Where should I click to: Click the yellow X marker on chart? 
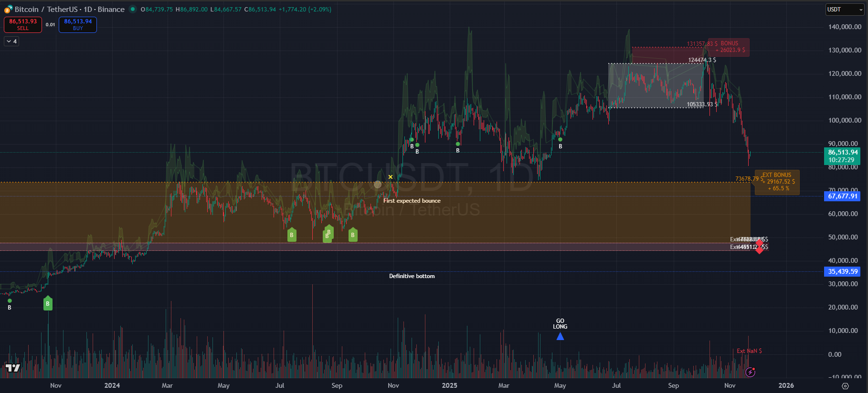(x=391, y=177)
